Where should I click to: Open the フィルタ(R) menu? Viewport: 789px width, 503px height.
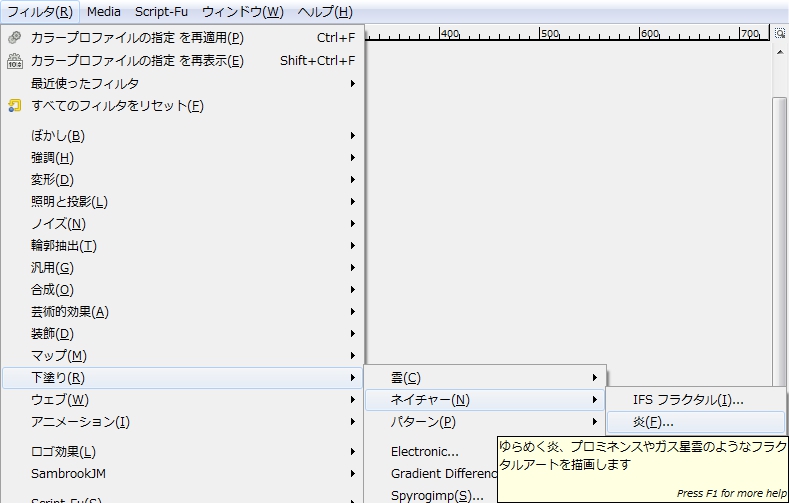pyautogui.click(x=40, y=12)
